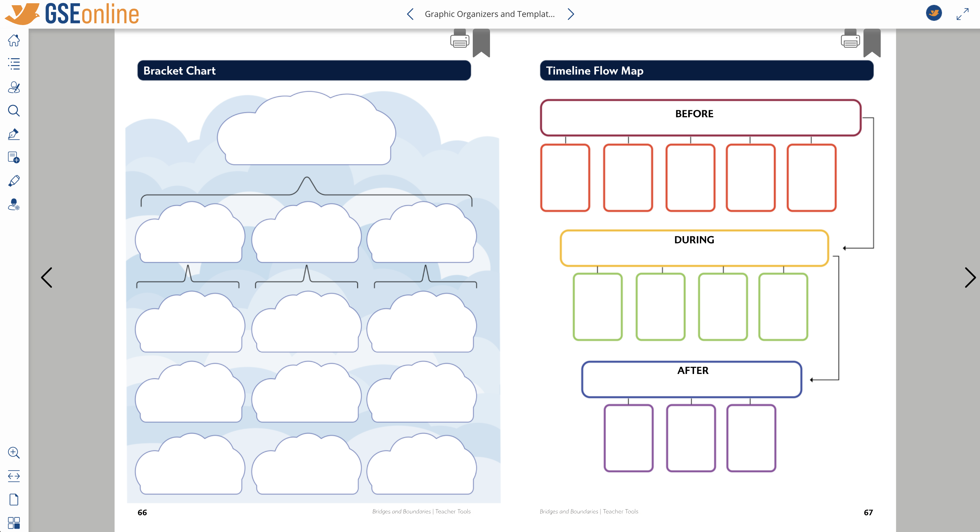Click page number 66
The height and width of the screenshot is (532, 980).
(142, 512)
